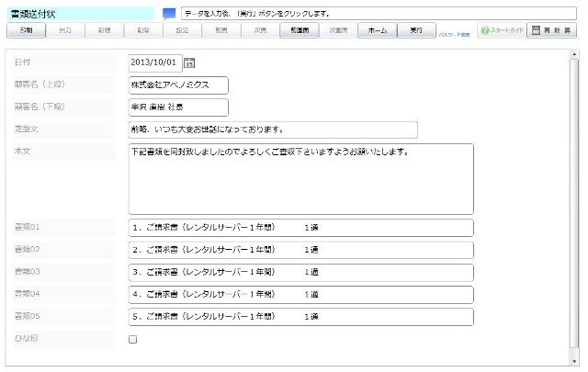Click the 日付 input field

click(154, 62)
